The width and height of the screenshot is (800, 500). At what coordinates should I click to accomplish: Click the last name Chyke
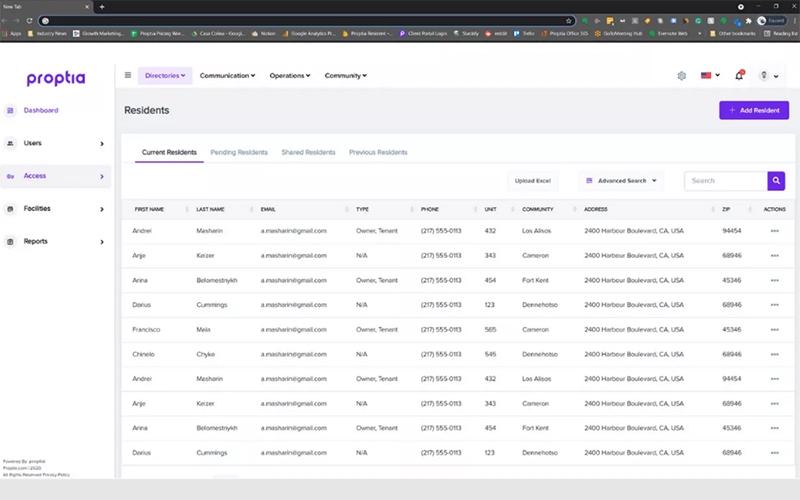(x=206, y=354)
